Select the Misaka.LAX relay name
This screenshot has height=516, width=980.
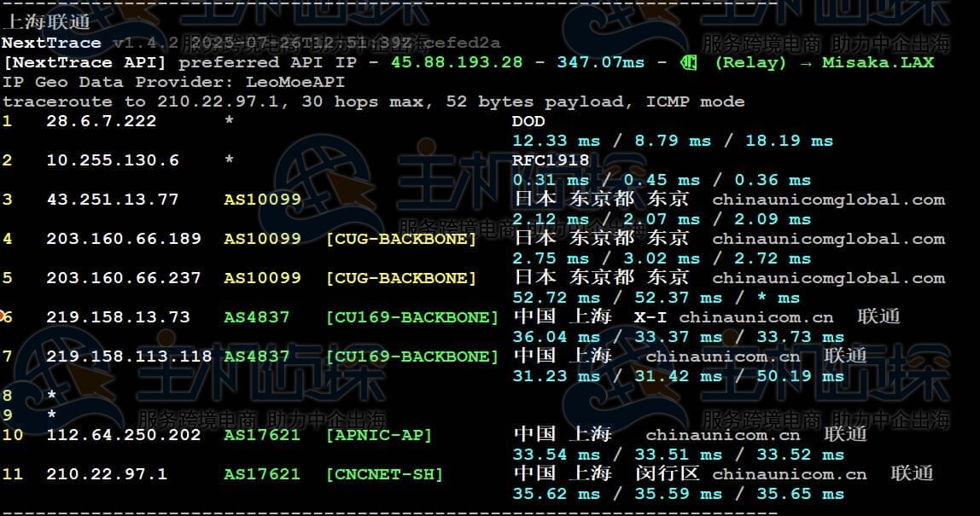click(878, 62)
